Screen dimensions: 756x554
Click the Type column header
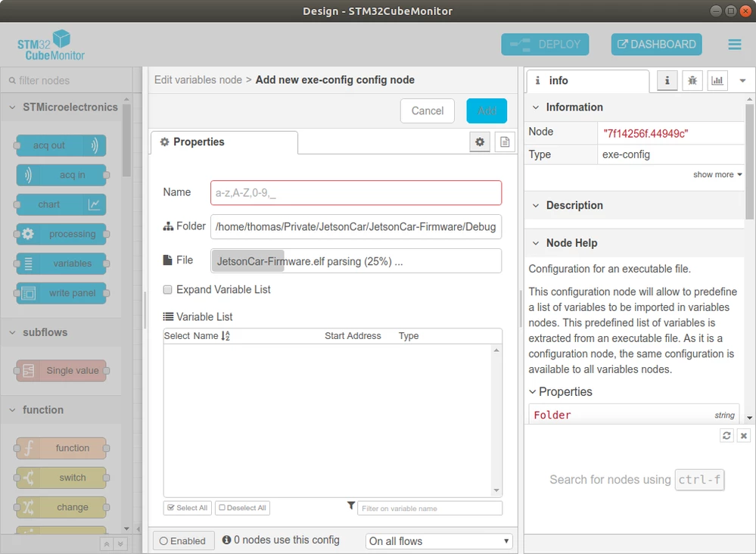[409, 336]
